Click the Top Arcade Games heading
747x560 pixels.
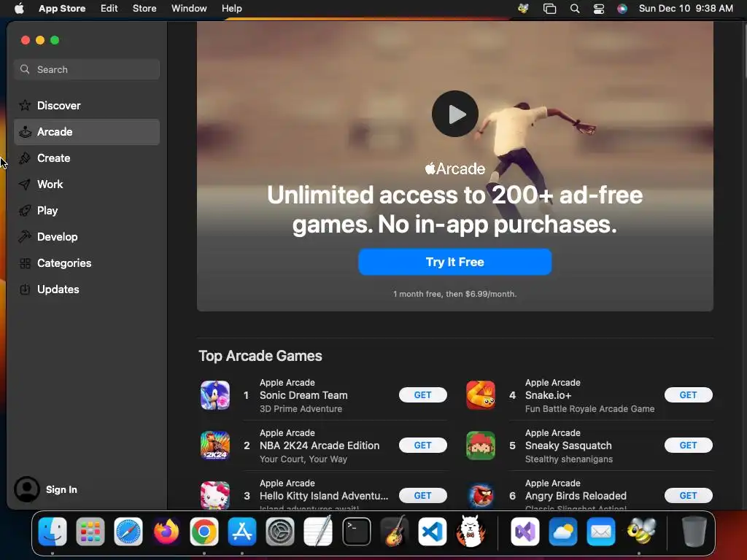pos(260,356)
